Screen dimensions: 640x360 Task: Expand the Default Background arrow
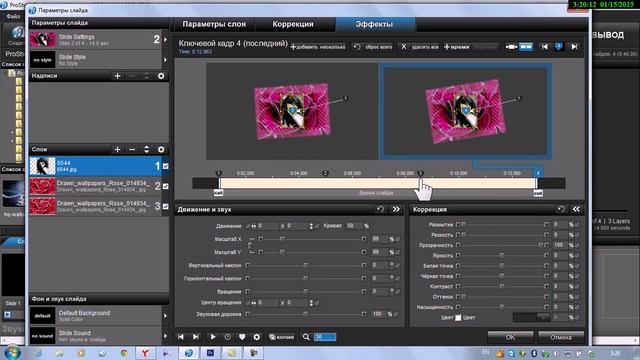[x=165, y=316]
